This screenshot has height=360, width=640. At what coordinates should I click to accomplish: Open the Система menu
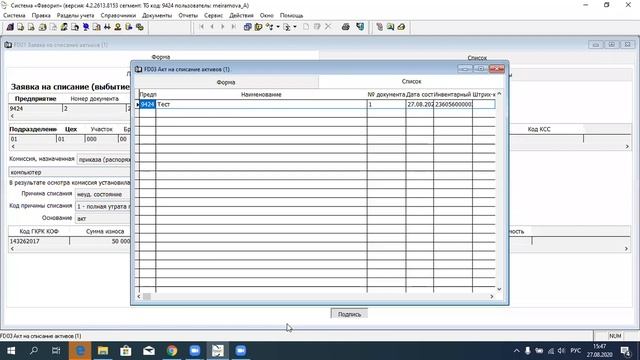pyautogui.click(x=14, y=16)
